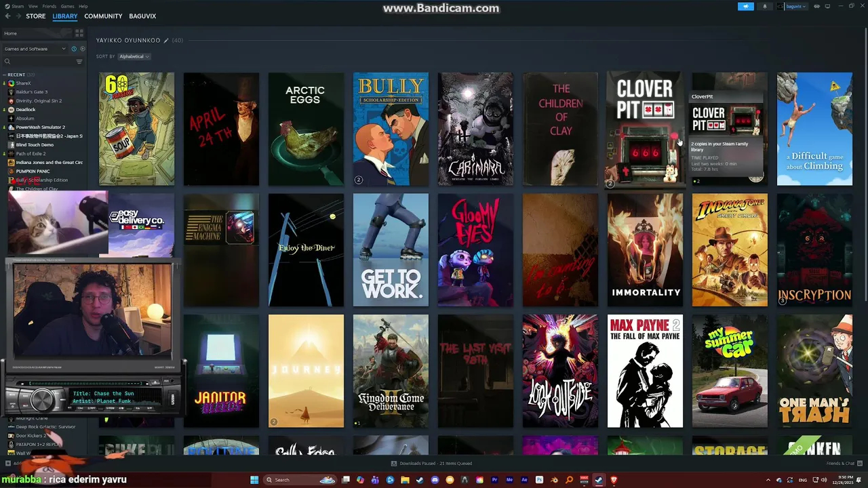This screenshot has width=868, height=488.
Task: Open Steam from the Windows taskbar
Action: tap(598, 480)
